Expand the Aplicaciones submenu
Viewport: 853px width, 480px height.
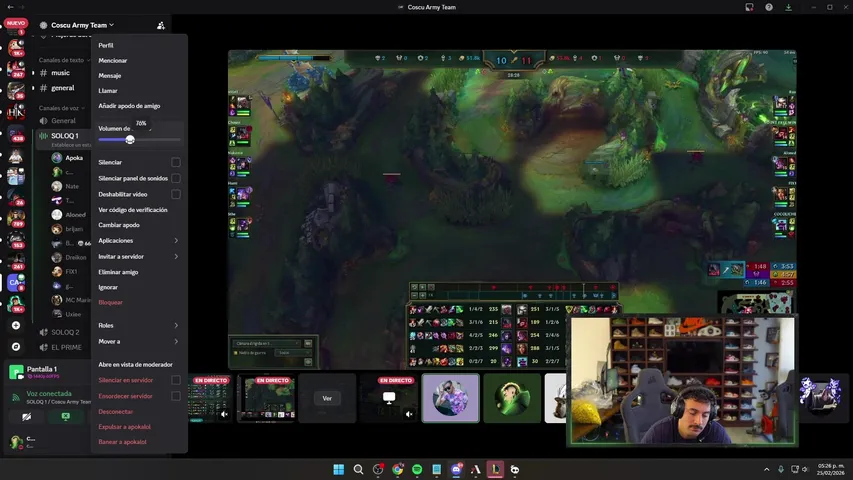(x=139, y=241)
